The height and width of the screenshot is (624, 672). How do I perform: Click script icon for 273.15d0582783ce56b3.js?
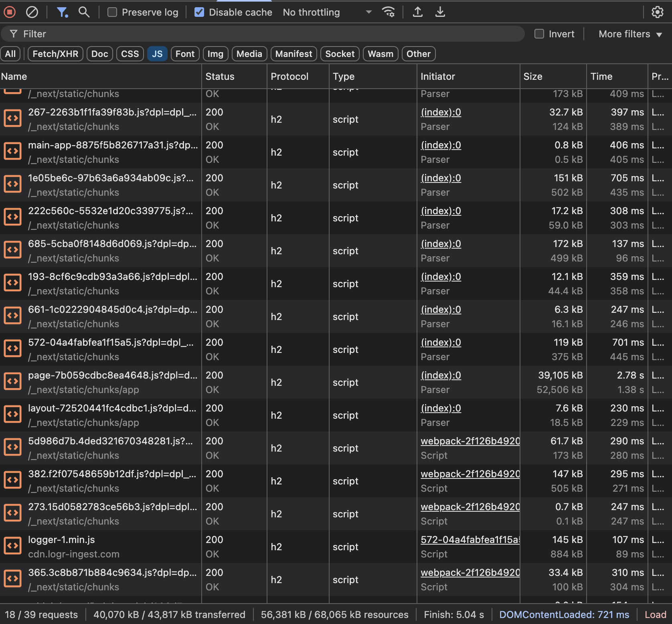coord(13,513)
